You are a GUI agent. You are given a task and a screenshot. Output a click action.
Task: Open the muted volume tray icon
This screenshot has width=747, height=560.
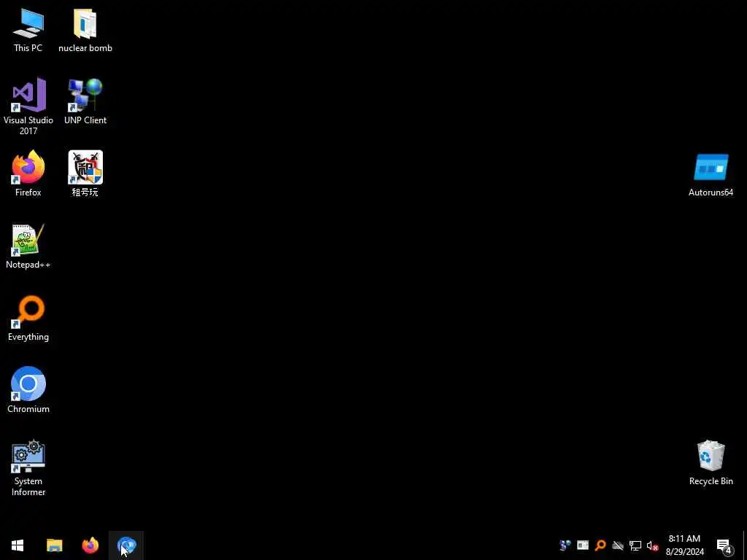coord(653,545)
